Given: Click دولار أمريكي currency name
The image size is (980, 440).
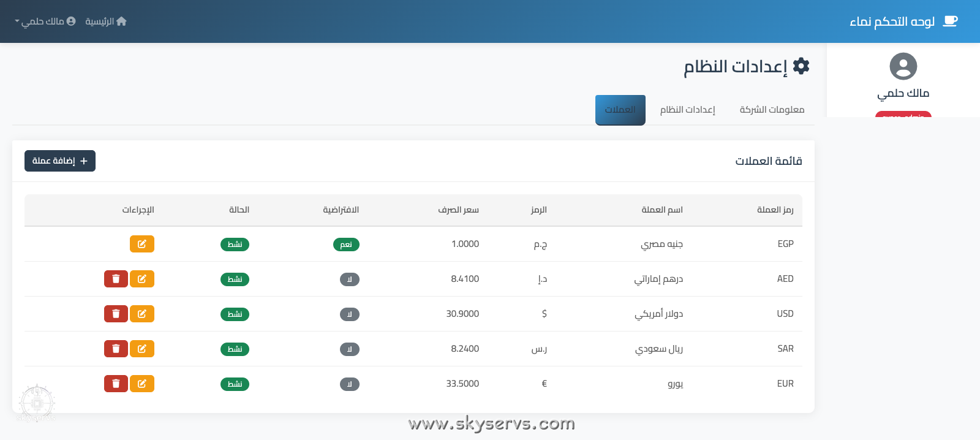Looking at the screenshot, I should click(658, 314).
